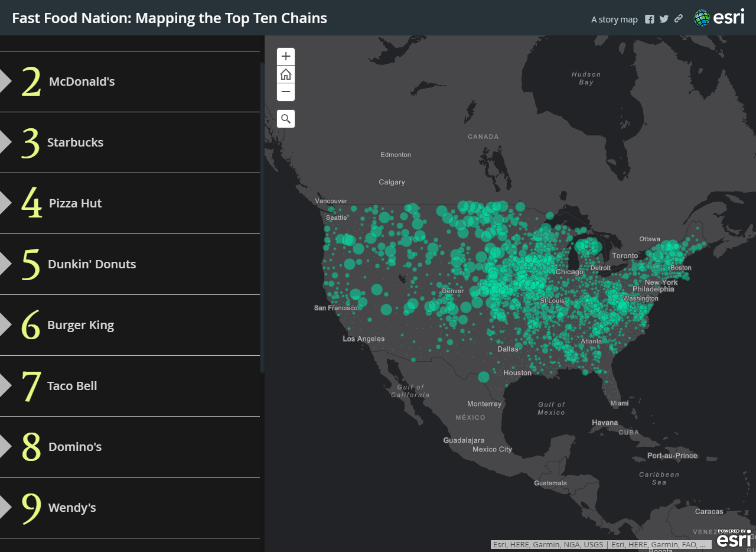Expand the Pizza Hut entry arrow
Viewport: 756px width, 552px height.
[5, 203]
